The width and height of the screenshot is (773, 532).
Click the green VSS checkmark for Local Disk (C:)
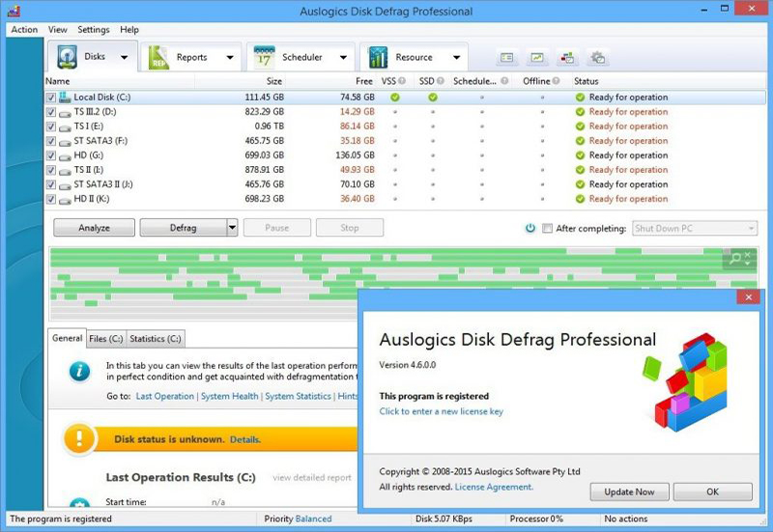(x=395, y=98)
